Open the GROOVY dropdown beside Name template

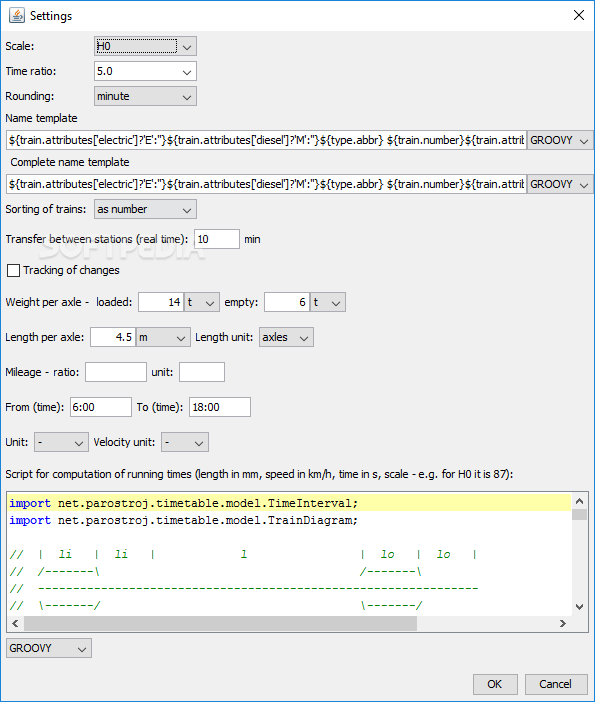click(560, 140)
